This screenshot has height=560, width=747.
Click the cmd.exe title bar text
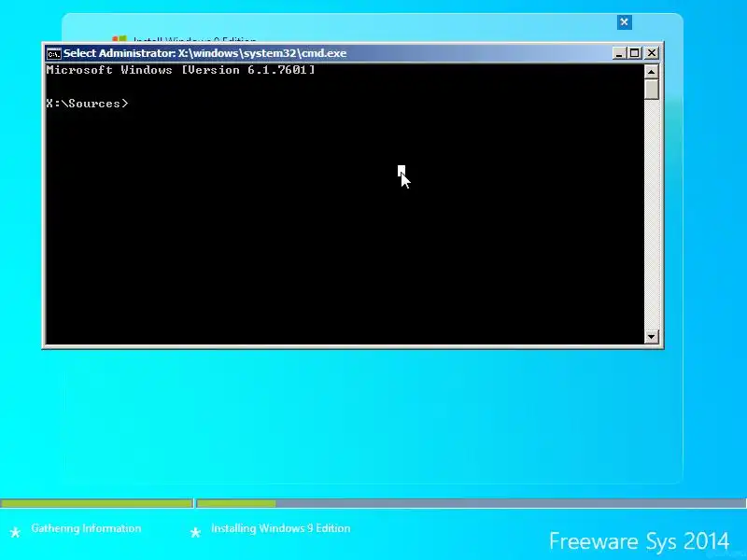pos(204,53)
